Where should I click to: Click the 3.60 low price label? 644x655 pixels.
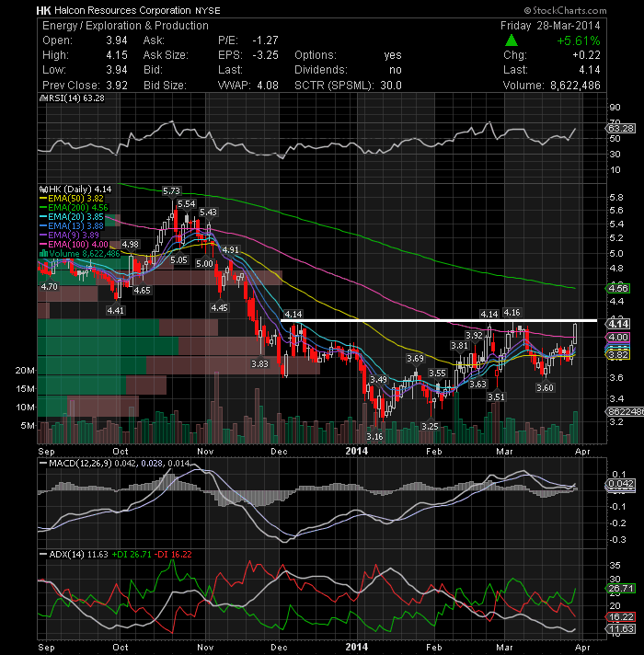tap(545, 387)
